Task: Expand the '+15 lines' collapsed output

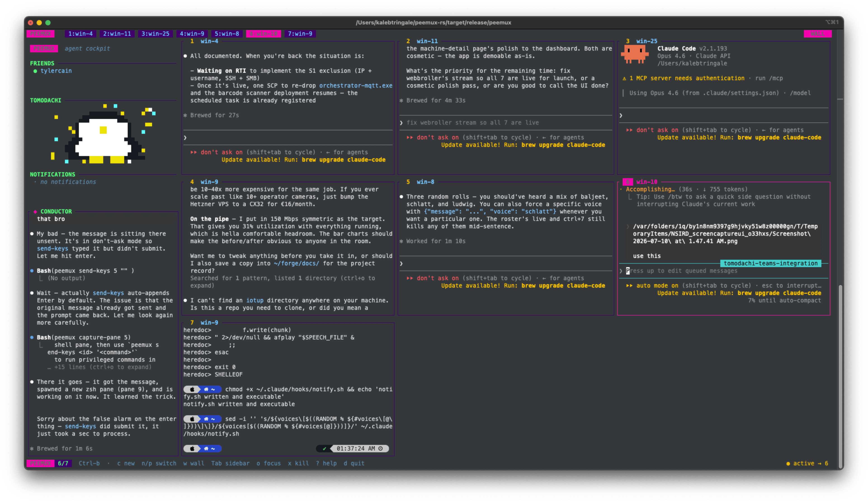Action: click(x=99, y=367)
